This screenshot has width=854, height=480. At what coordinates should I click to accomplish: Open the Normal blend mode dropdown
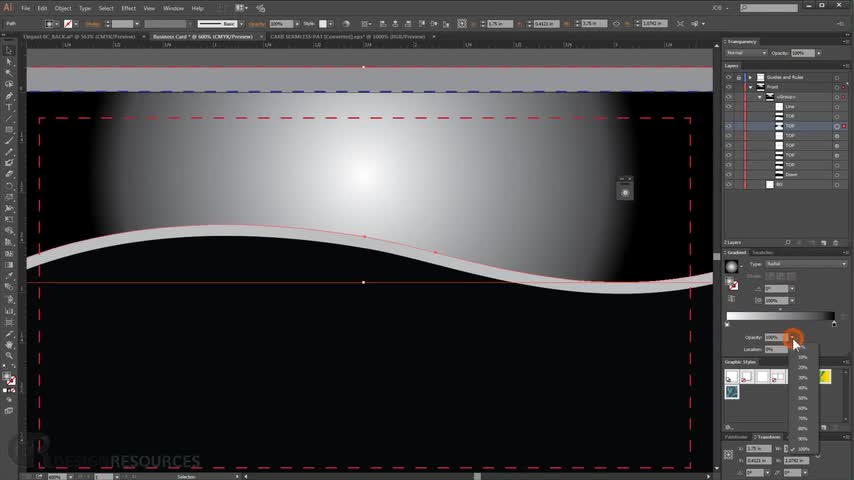tap(746, 53)
